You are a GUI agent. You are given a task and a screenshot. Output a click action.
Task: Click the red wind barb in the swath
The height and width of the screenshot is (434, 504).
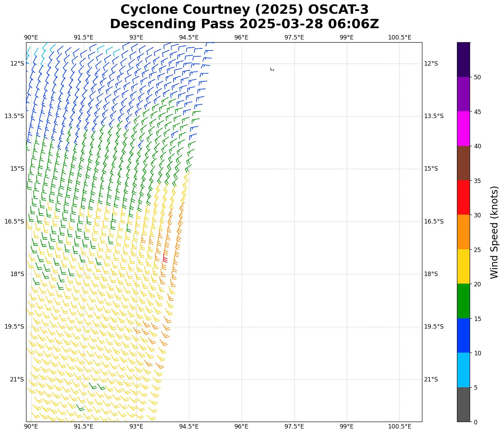tap(165, 258)
